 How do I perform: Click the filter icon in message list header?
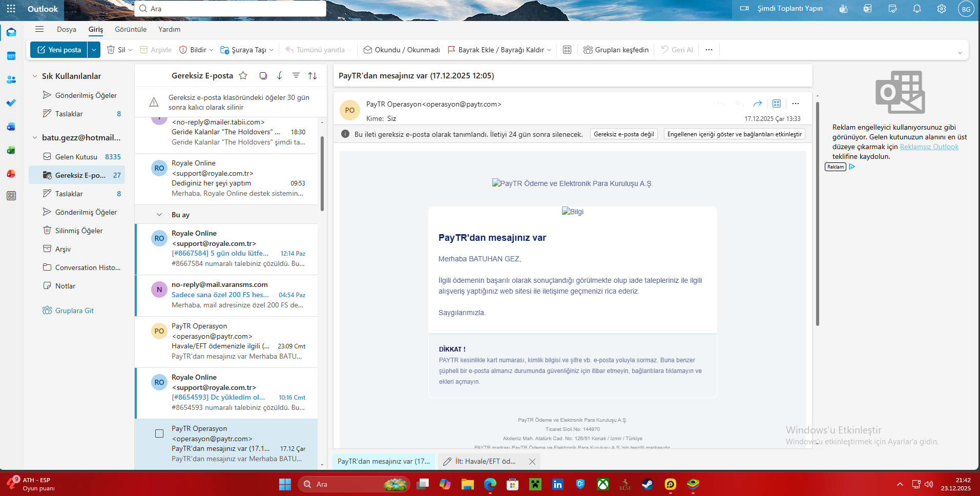point(296,75)
